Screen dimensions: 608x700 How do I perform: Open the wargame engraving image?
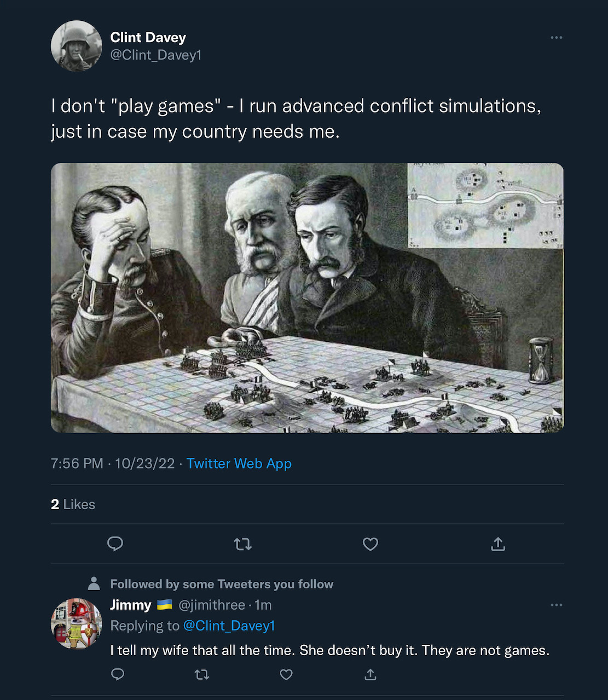[x=306, y=298]
